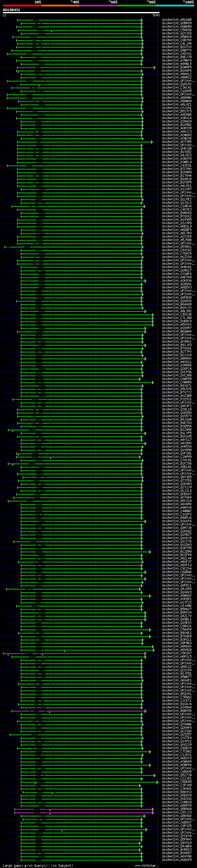Open hit UniRef100_Q2SIE6

[x=177, y=34]
